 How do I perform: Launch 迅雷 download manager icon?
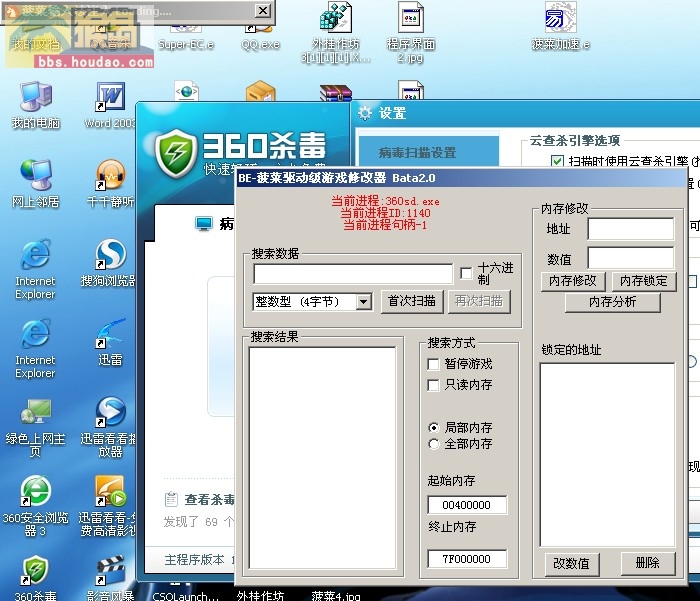(110, 342)
